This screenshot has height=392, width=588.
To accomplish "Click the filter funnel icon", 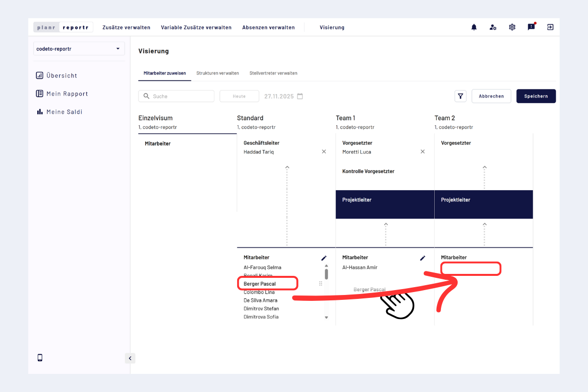I will pyautogui.click(x=461, y=97).
